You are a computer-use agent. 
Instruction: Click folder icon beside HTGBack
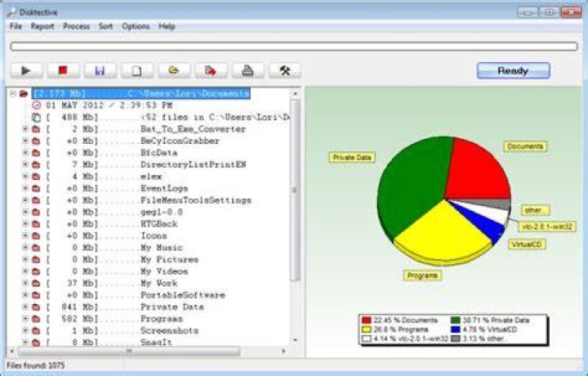pos(36,224)
